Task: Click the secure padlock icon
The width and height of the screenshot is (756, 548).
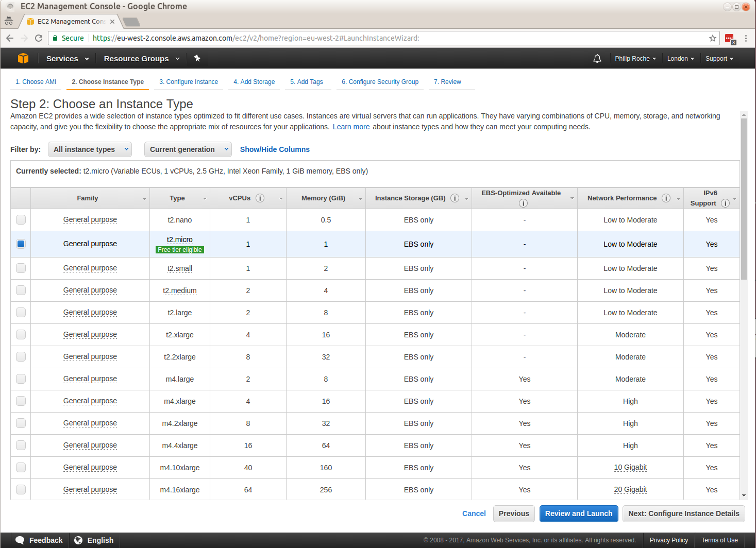Action: [x=55, y=38]
